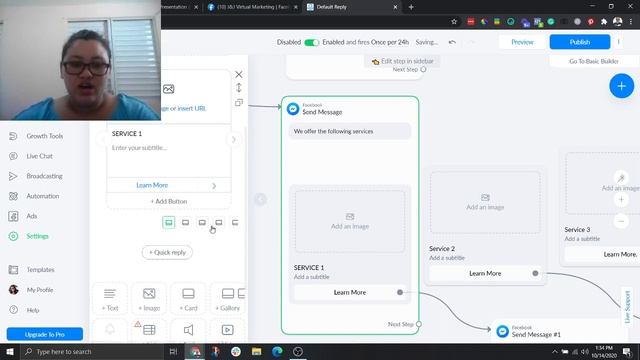Zoom out canvas with minus control
The image size is (640, 360).
tap(621, 221)
